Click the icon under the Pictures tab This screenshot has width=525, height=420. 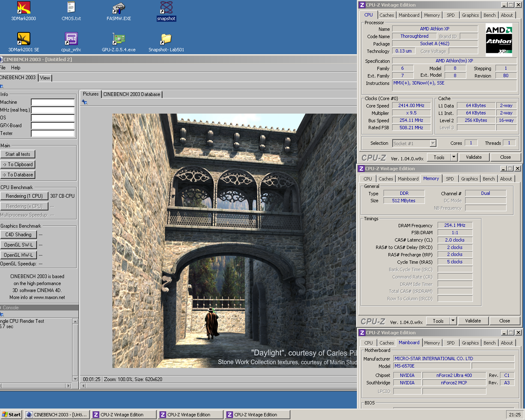click(x=84, y=102)
